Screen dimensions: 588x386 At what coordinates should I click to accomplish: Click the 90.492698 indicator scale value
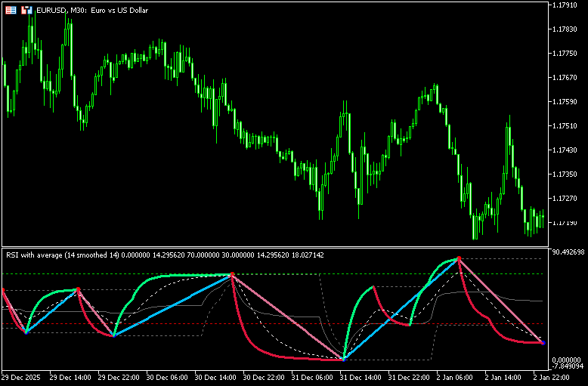point(569,252)
